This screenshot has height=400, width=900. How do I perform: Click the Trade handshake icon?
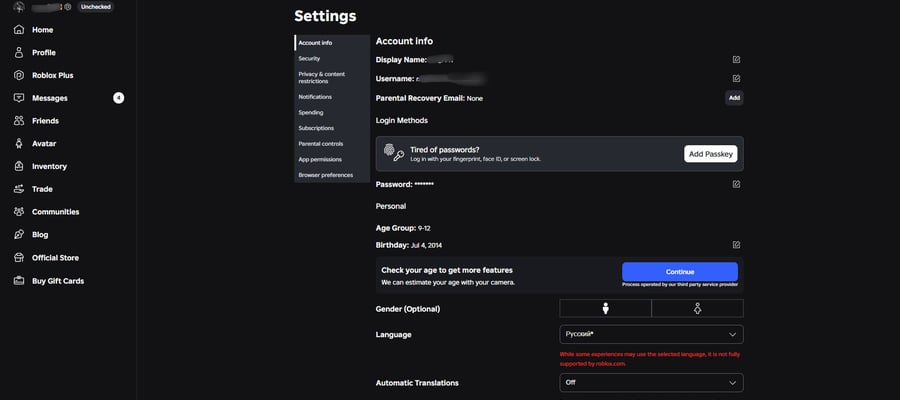19,189
